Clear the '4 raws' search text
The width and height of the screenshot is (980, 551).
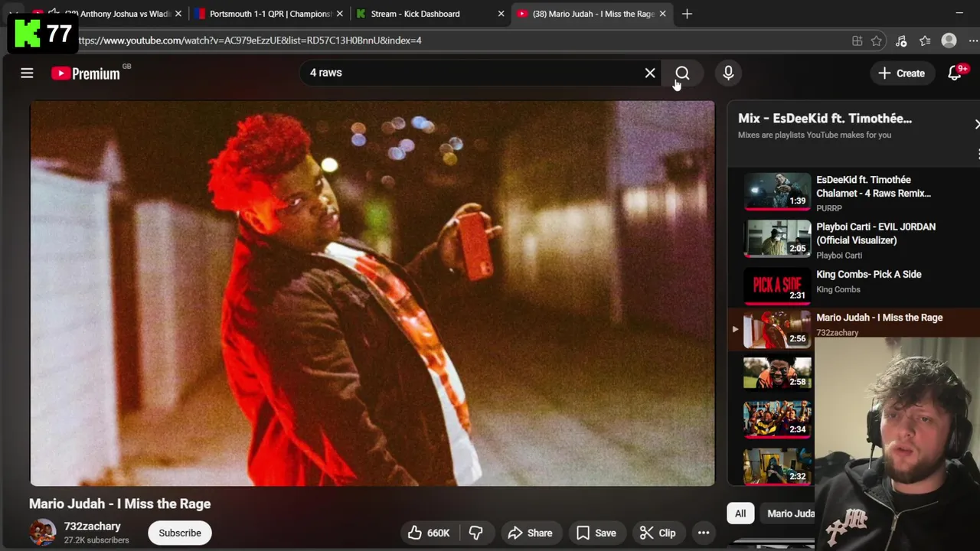coord(650,73)
